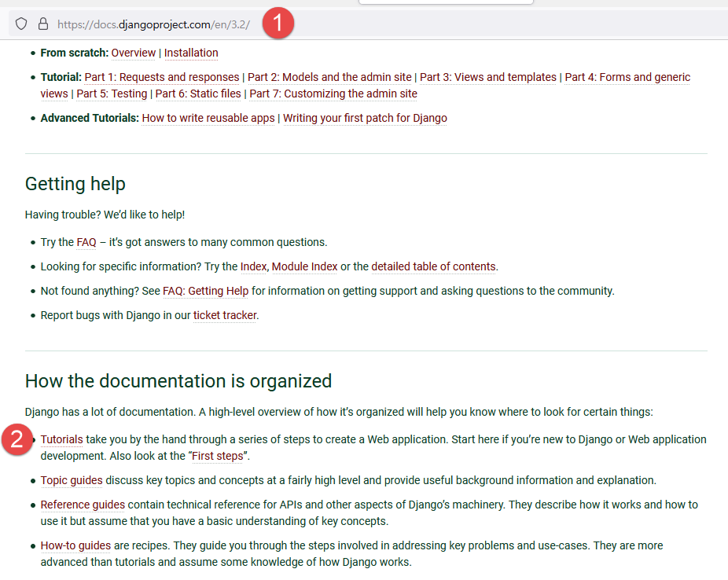This screenshot has width=728, height=580.
Task: Open the detailed table of contents link
Action: [x=434, y=266]
